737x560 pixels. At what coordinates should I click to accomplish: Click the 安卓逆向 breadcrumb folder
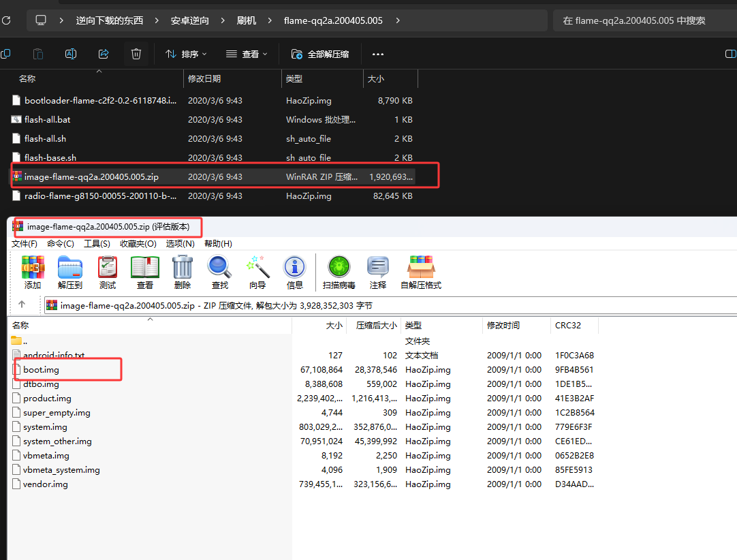(189, 20)
